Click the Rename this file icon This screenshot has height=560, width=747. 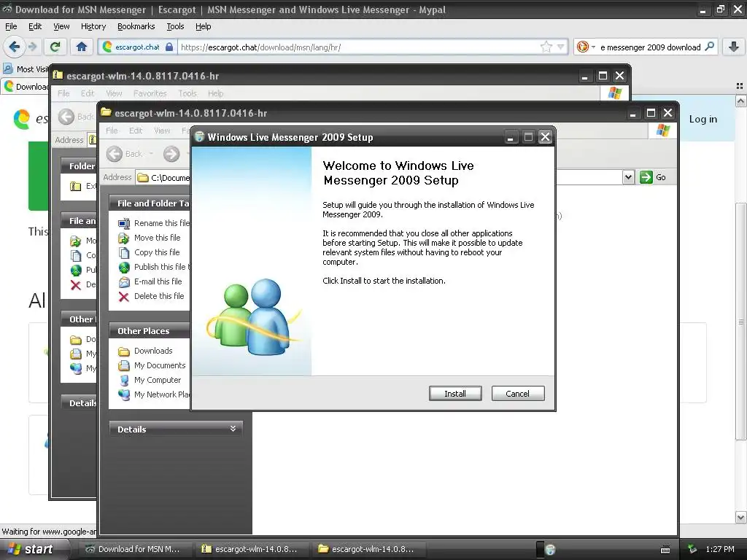click(124, 223)
